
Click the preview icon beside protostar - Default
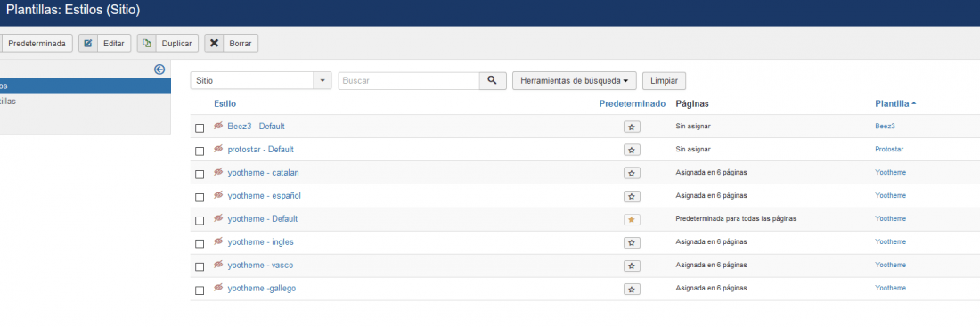point(218,149)
